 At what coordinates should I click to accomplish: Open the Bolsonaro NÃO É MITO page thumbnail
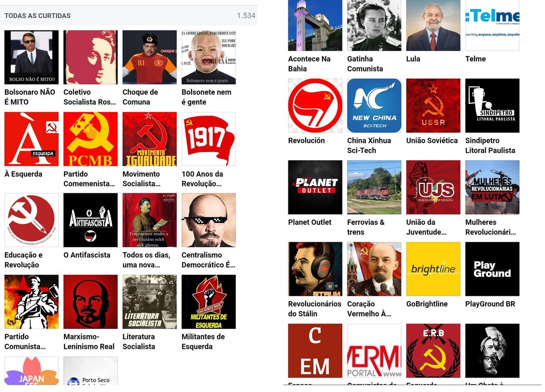click(31, 57)
